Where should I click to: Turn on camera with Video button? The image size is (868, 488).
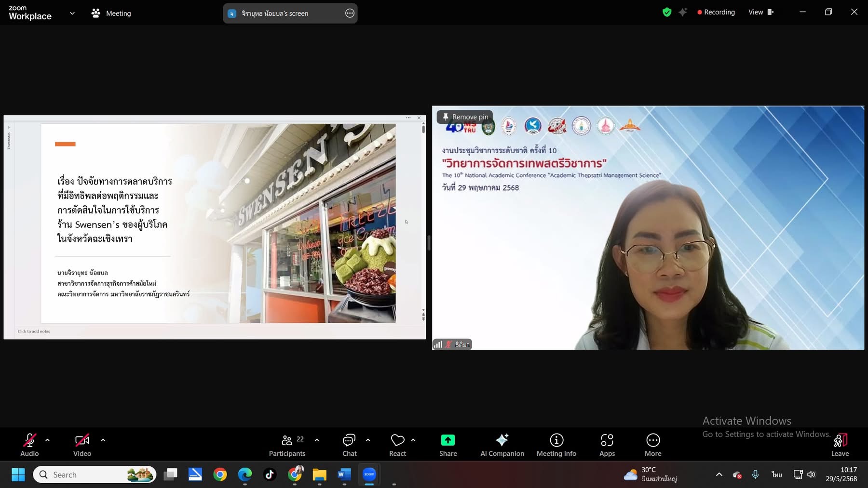pos(82,445)
